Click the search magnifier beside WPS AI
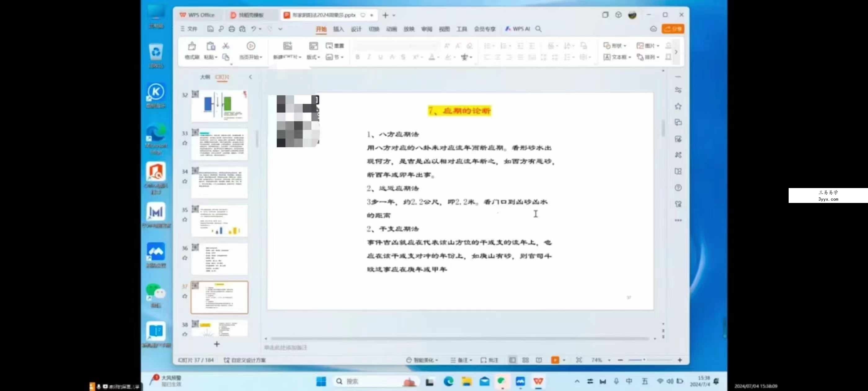This screenshot has width=868, height=391. (x=538, y=29)
